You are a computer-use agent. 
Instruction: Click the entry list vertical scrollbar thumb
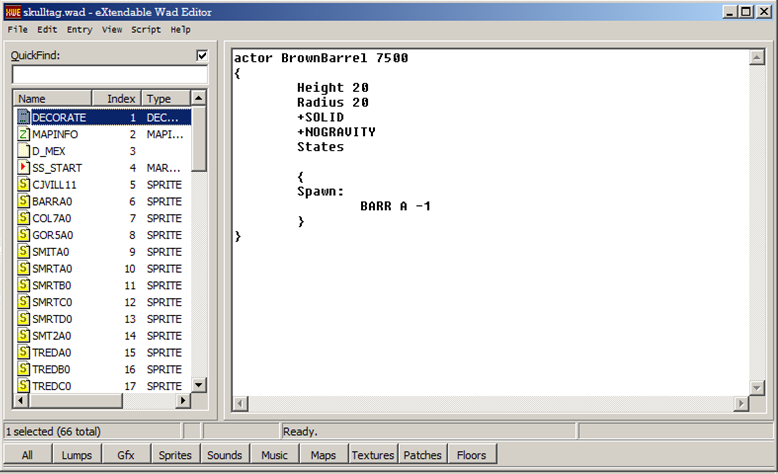coord(198,139)
